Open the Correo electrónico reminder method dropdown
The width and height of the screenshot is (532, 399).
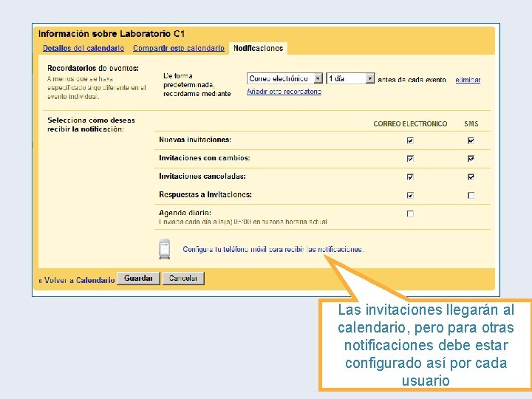coord(284,79)
